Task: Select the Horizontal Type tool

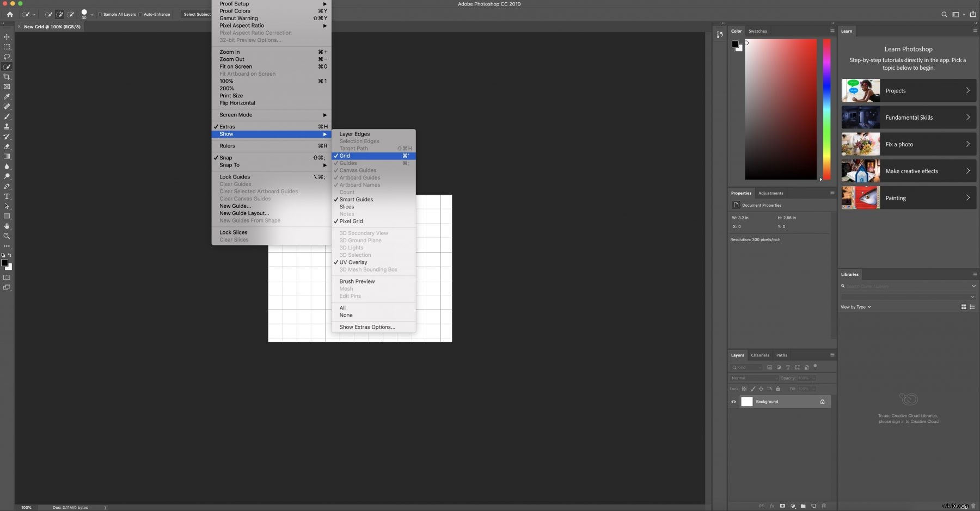Action: [x=7, y=196]
